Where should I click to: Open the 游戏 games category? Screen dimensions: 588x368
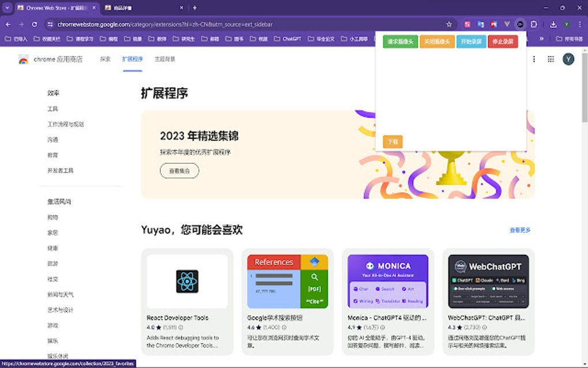pos(52,325)
